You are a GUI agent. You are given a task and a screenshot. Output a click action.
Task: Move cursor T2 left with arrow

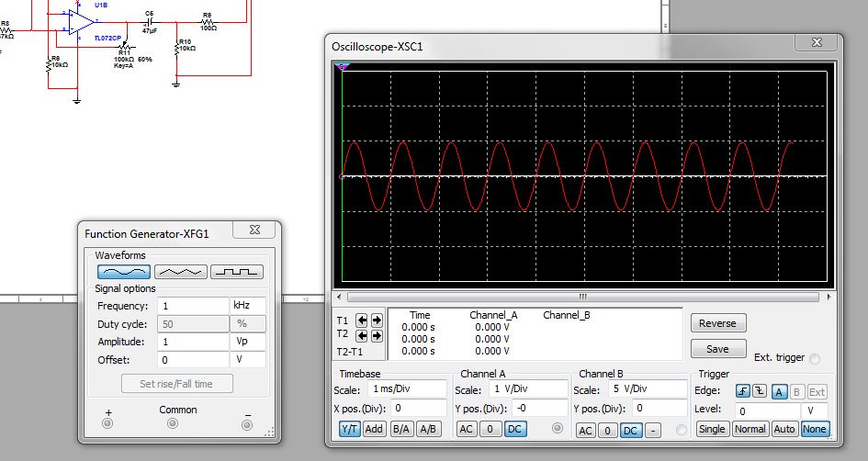(x=362, y=335)
